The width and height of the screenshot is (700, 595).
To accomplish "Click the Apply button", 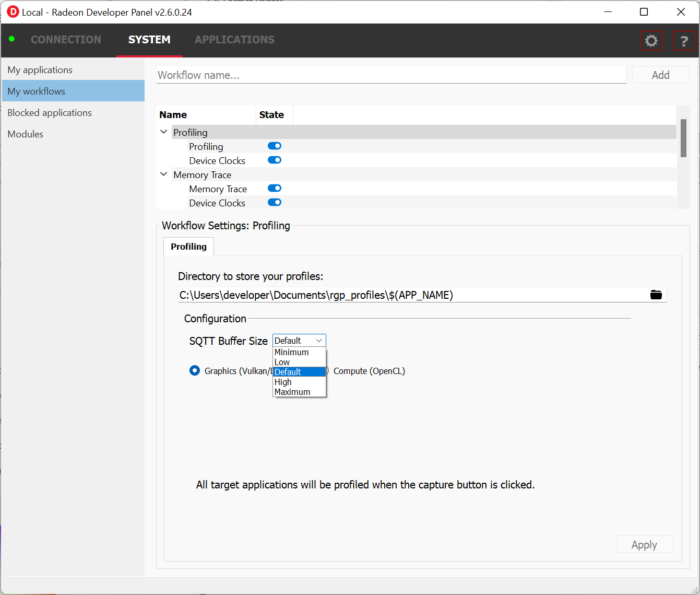I will (644, 544).
